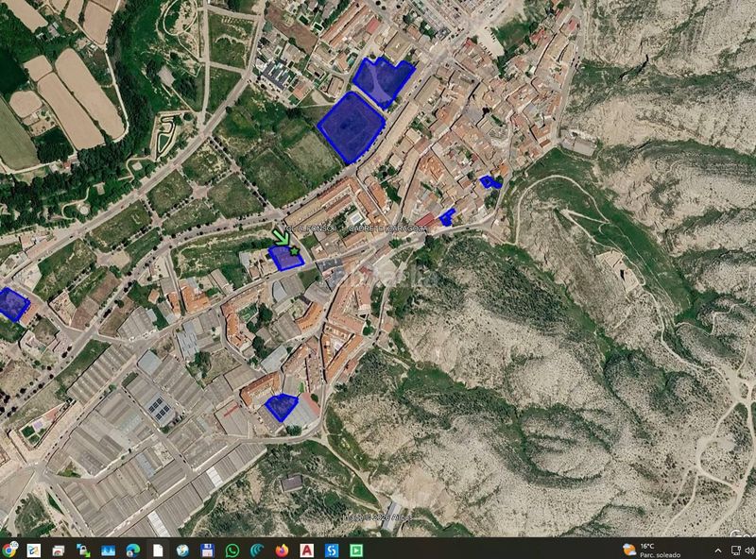Open the white-tile app next to Chrome

[34, 550]
